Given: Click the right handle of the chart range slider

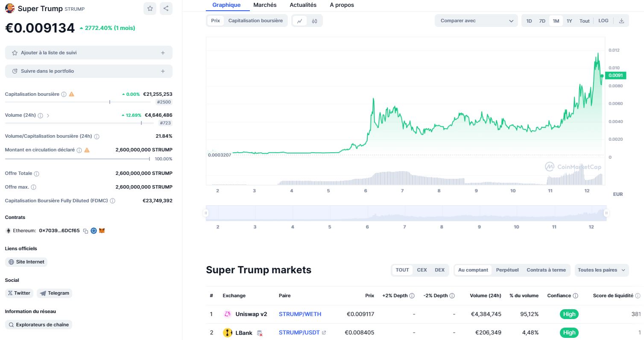Looking at the screenshot, I should coord(606,213).
